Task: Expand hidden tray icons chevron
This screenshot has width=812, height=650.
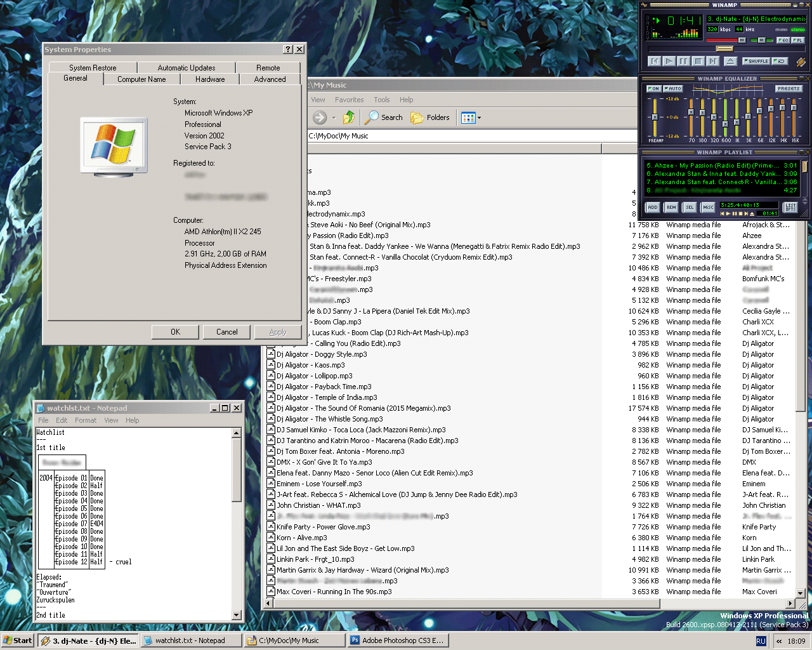Action: 779,641
